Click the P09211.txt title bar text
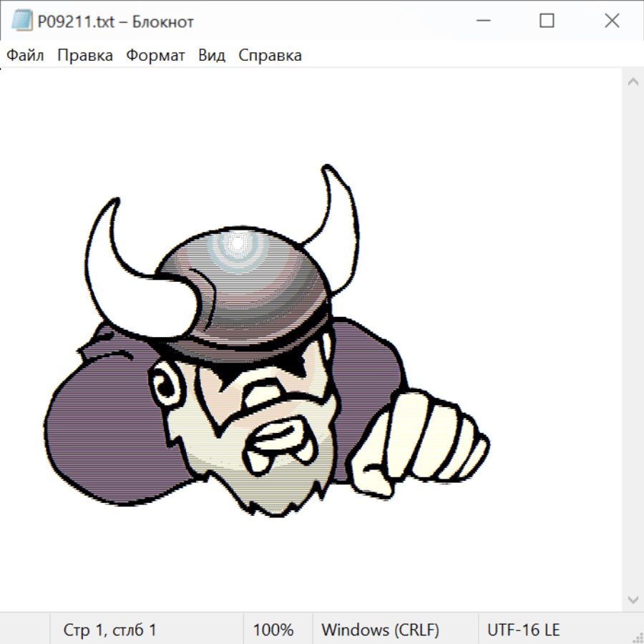The height and width of the screenshot is (644, 644). (115, 21)
